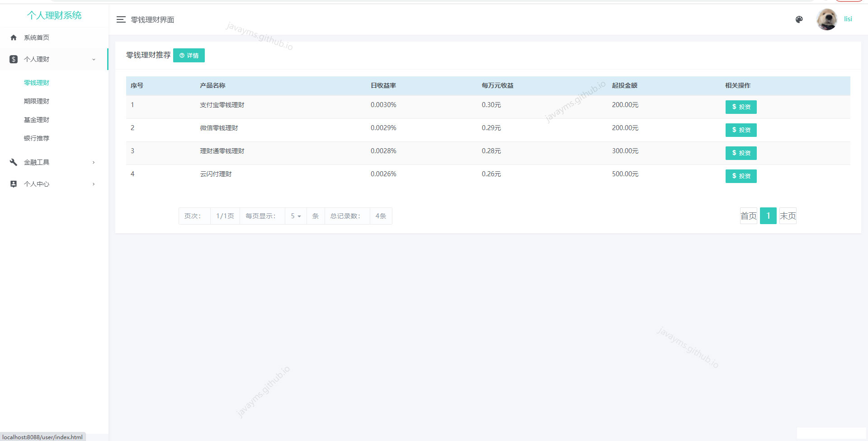868x441 pixels.
Task: Expand the 金融工具 menu chevron
Action: [x=94, y=162]
